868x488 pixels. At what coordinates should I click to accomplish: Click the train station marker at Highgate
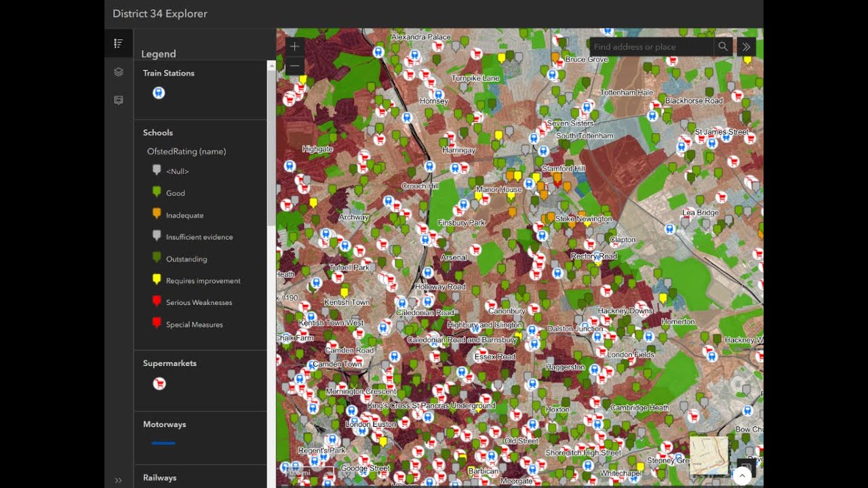click(x=290, y=165)
